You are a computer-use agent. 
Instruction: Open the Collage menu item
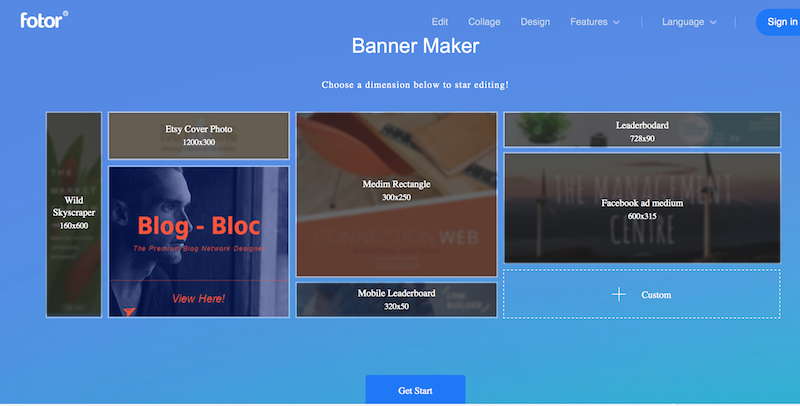click(x=484, y=22)
